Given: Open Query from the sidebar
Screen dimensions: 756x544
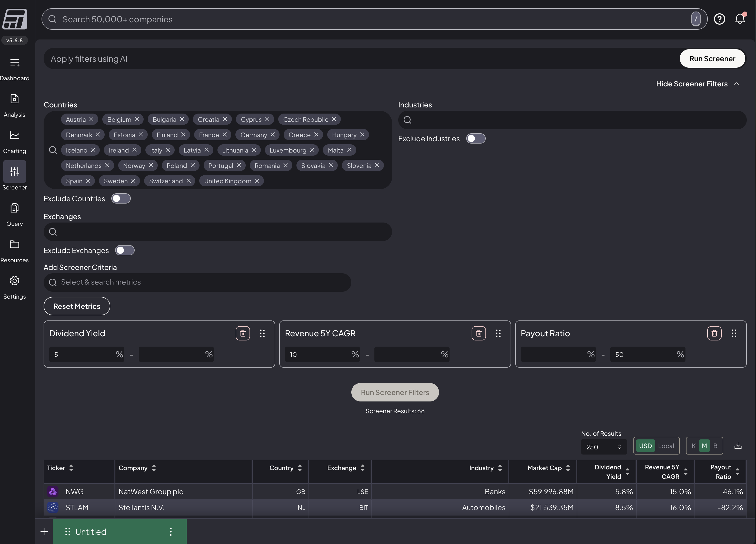Looking at the screenshot, I should (15, 215).
